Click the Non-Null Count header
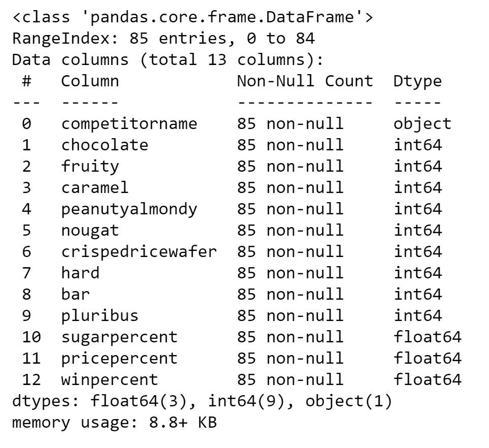 pos(305,81)
